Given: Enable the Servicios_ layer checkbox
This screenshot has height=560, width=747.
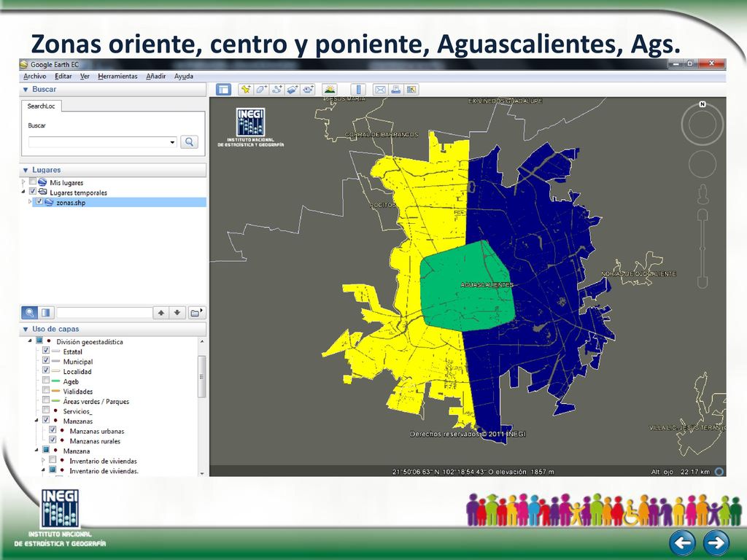Looking at the screenshot, I should point(46,410).
